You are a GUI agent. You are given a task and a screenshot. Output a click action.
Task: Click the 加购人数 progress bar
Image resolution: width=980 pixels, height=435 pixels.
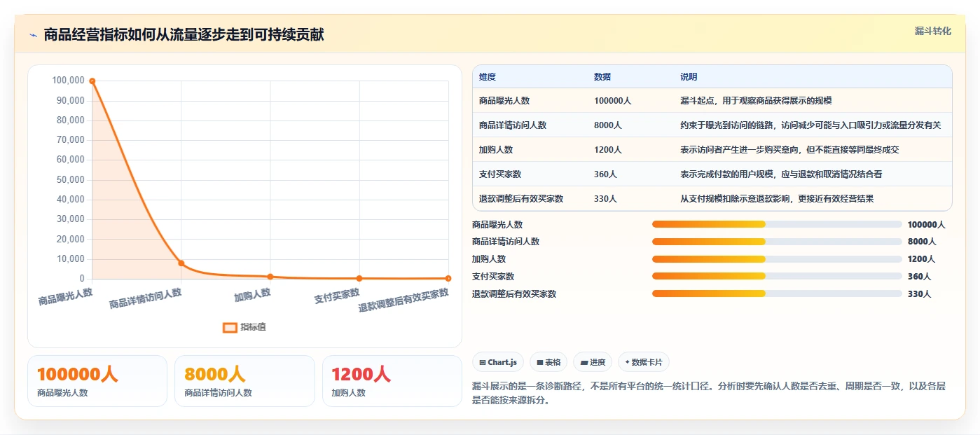[x=777, y=258]
